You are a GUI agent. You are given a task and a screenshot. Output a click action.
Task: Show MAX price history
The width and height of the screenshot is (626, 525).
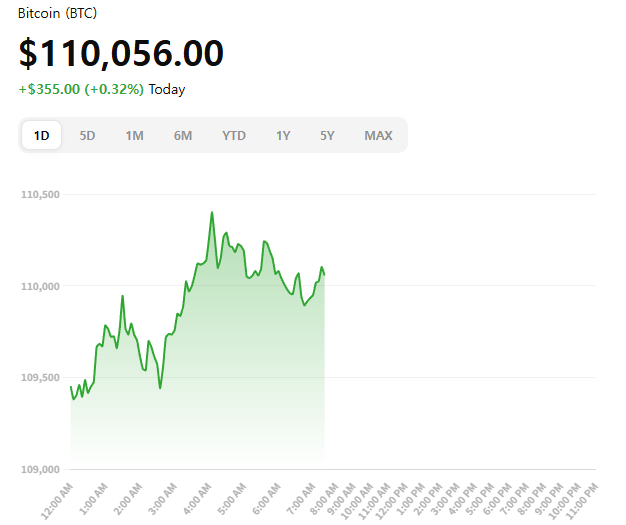point(378,136)
